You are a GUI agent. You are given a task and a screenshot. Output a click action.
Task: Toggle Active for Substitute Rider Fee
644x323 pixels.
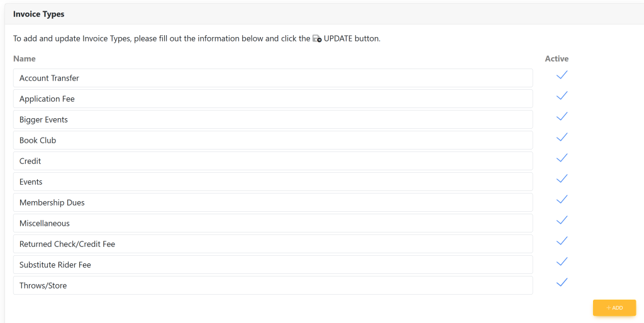pos(562,262)
